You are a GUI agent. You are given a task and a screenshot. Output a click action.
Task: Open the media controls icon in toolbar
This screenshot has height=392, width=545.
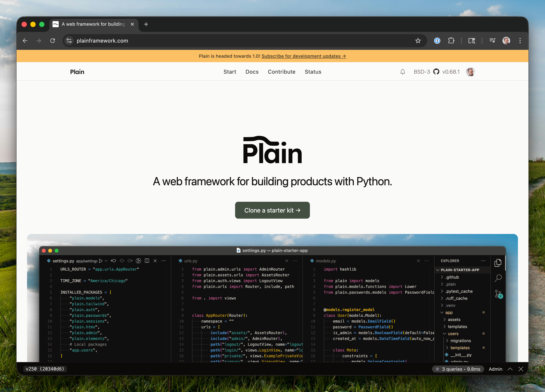coord(492,41)
